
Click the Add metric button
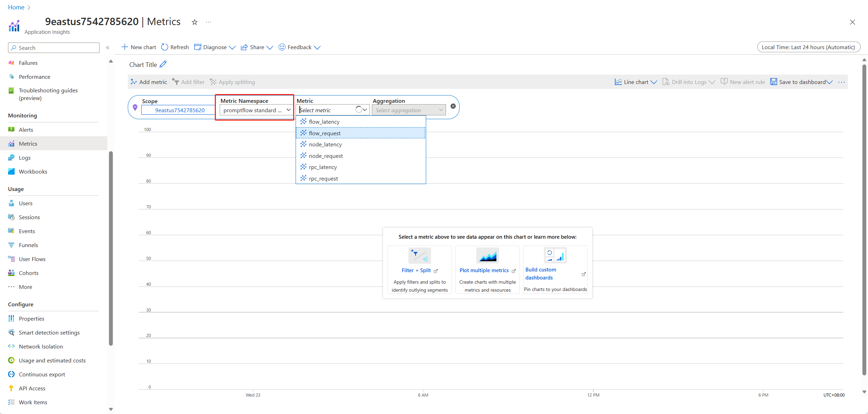pos(149,82)
